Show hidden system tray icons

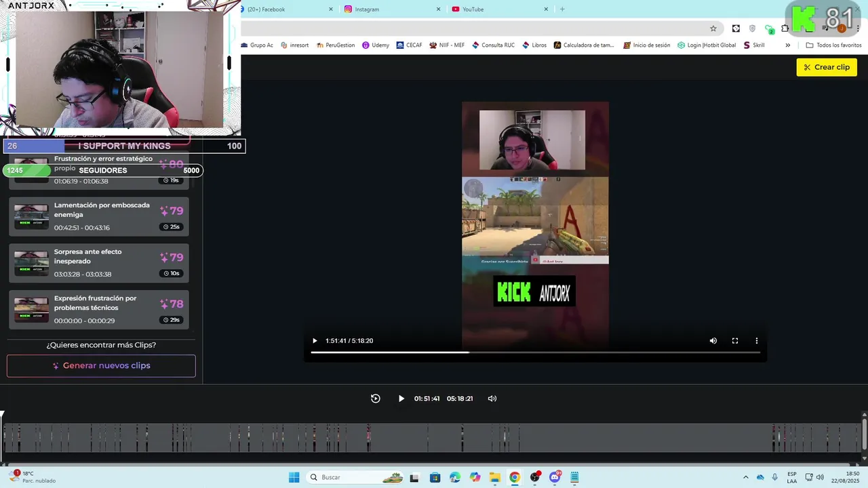click(x=746, y=477)
